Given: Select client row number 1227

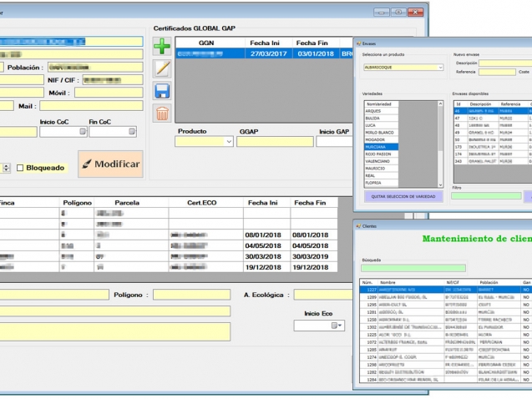Looking at the screenshot, I should (x=446, y=290).
